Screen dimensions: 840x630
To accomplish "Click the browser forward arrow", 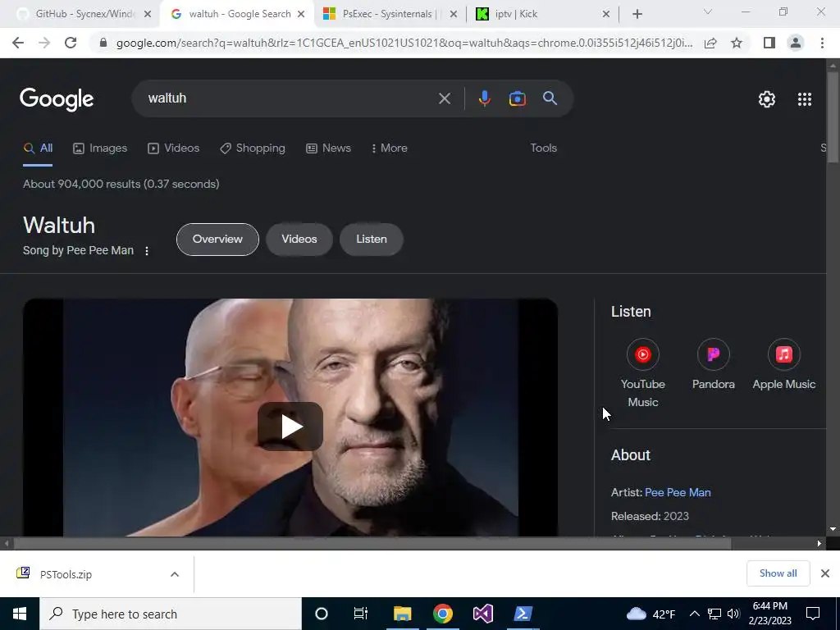I will click(x=44, y=43).
